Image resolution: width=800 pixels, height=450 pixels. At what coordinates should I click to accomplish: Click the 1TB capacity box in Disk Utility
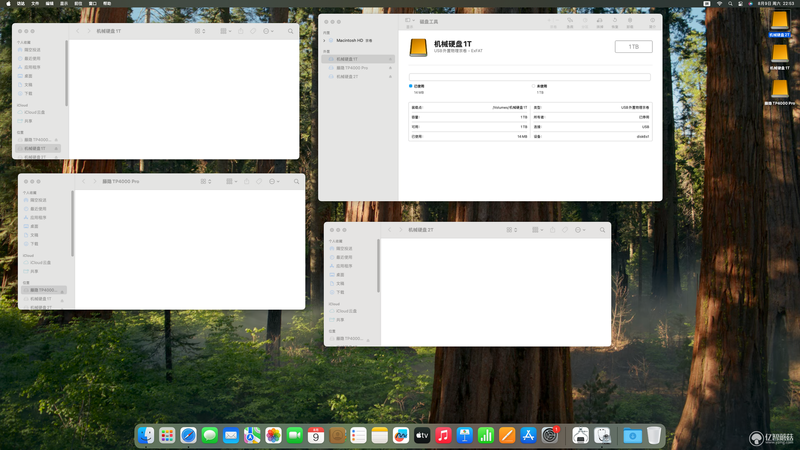click(x=633, y=46)
